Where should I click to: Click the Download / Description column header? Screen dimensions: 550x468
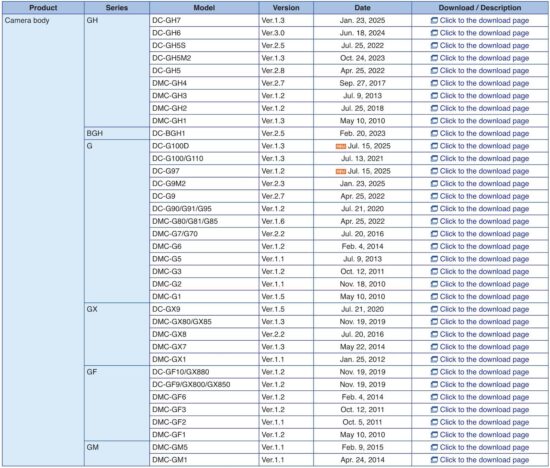click(480, 8)
